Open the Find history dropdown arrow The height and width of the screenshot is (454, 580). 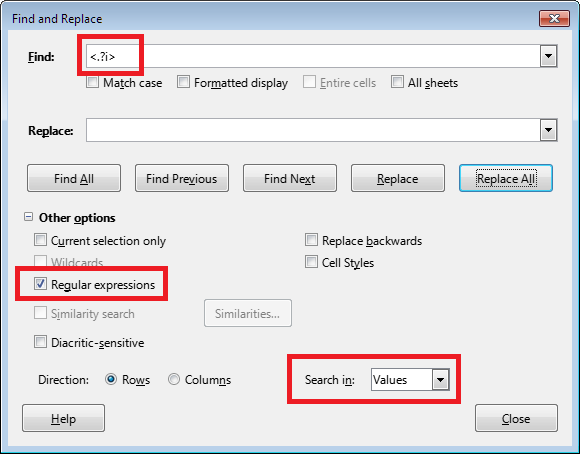[549, 57]
